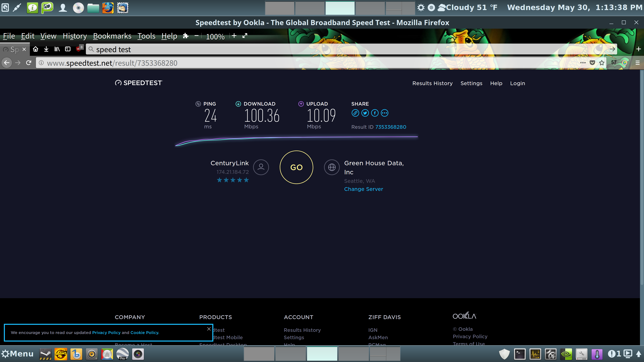This screenshot has height=362, width=644.
Task: Copy the result link using the share link icon
Action: click(355, 113)
